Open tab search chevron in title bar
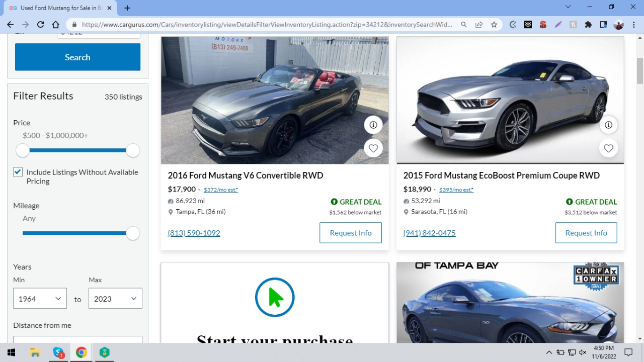Viewport: 644px width, 362px height. (x=568, y=7)
